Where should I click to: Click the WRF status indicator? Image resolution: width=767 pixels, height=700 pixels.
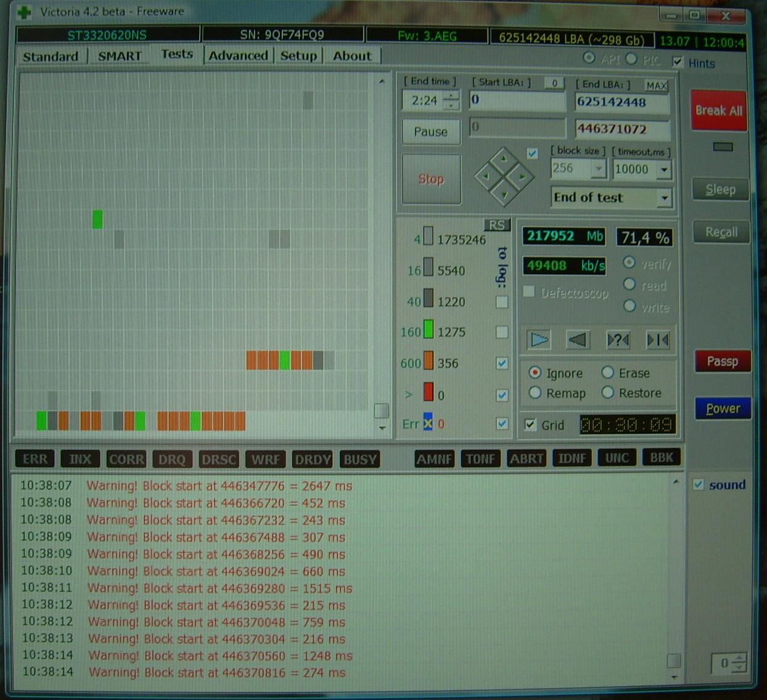265,459
